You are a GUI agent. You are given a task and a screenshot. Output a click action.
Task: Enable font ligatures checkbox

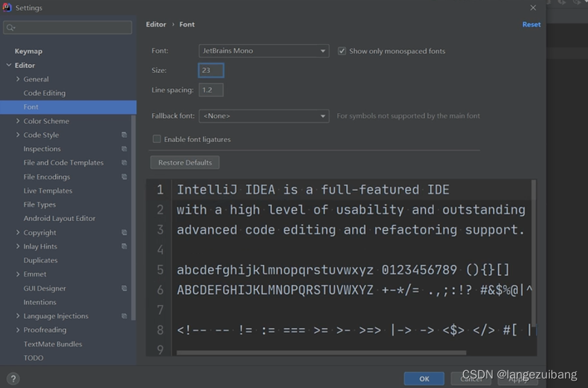tap(157, 139)
